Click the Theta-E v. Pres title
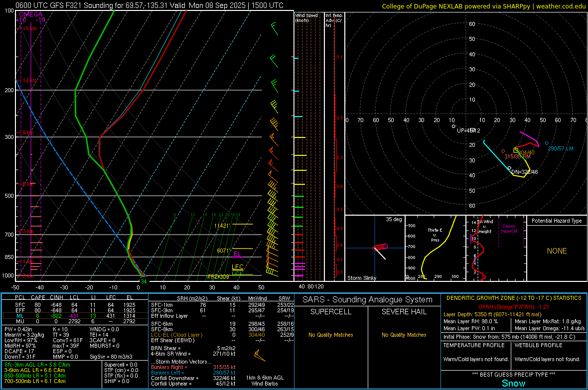 [435, 235]
